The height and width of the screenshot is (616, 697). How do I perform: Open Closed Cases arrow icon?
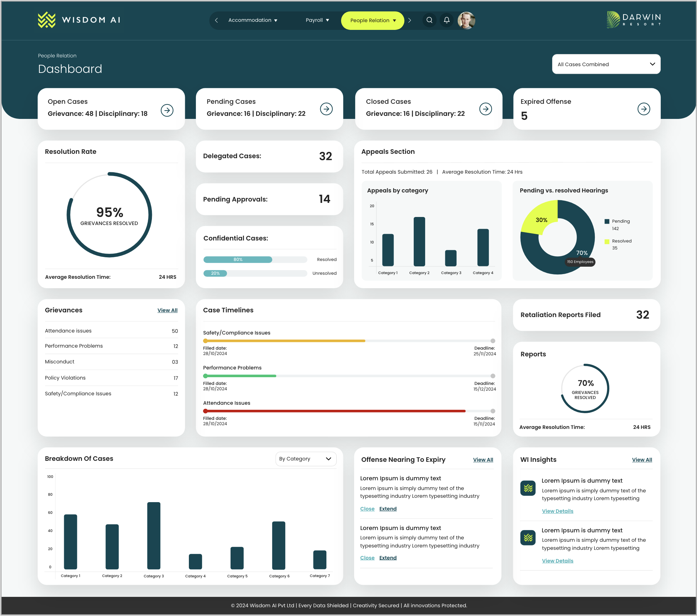coord(485,109)
